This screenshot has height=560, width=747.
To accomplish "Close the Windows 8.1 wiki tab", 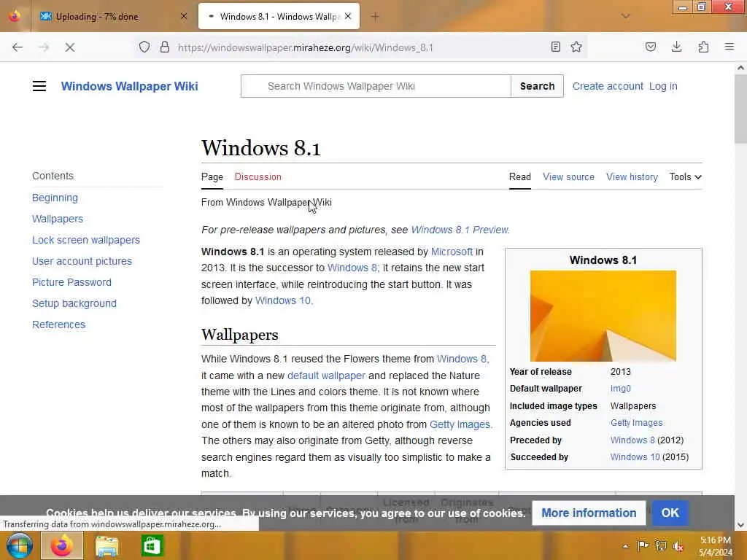I will click(348, 16).
